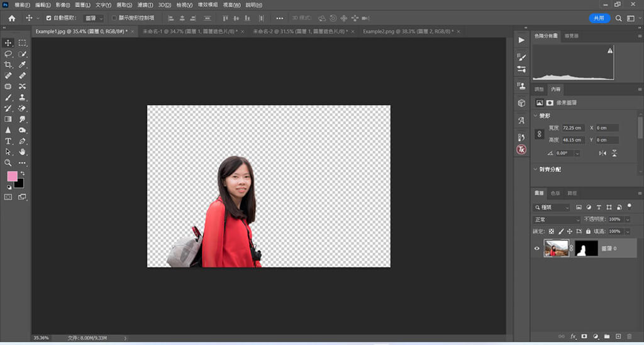The height and width of the screenshot is (345, 644).
Task: Delete layer with the trash icon
Action: [629, 336]
